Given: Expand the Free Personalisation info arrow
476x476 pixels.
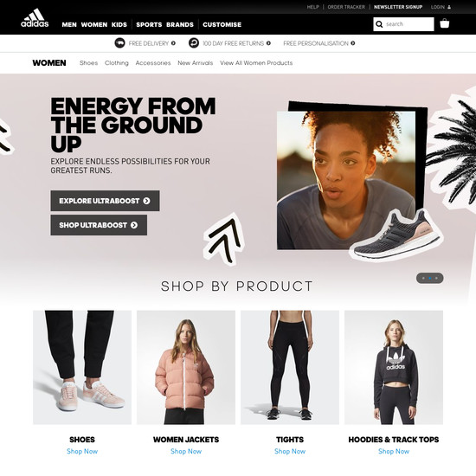Looking at the screenshot, I should (353, 43).
